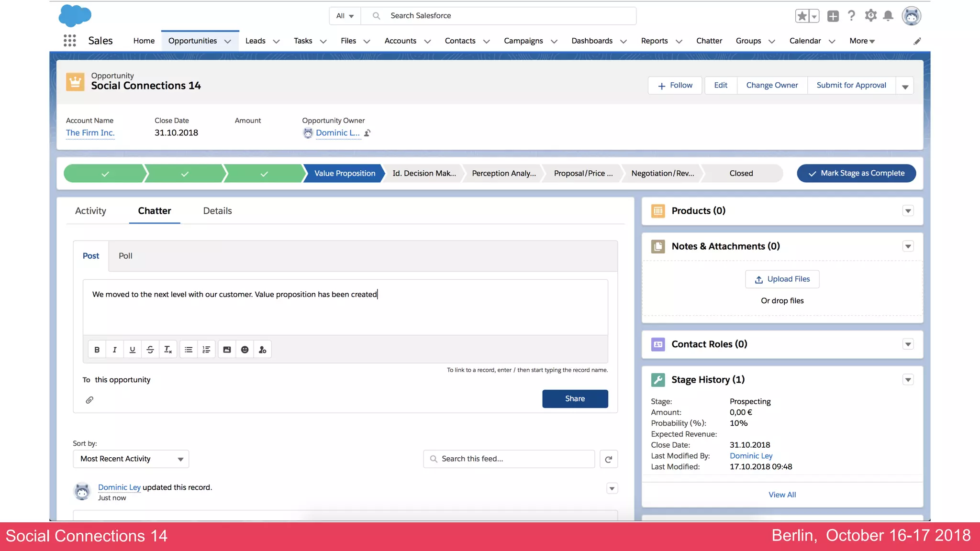The image size is (980, 551).
Task: Refresh the Chatter feed
Action: point(608,459)
